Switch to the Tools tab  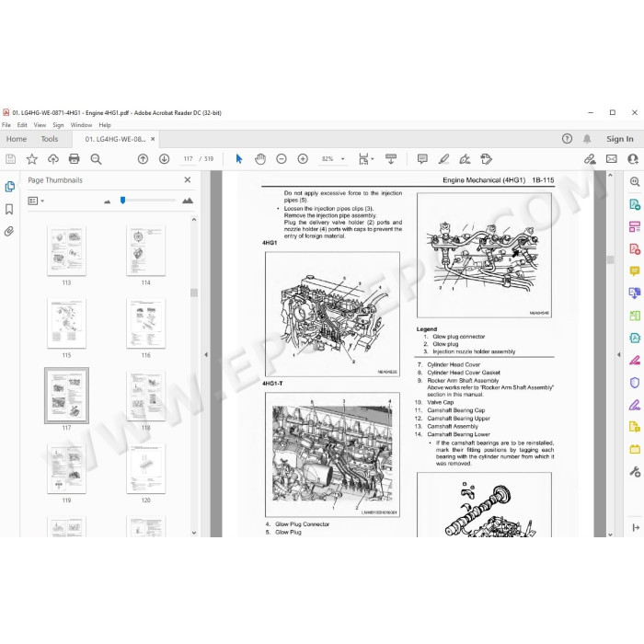pyautogui.click(x=50, y=139)
